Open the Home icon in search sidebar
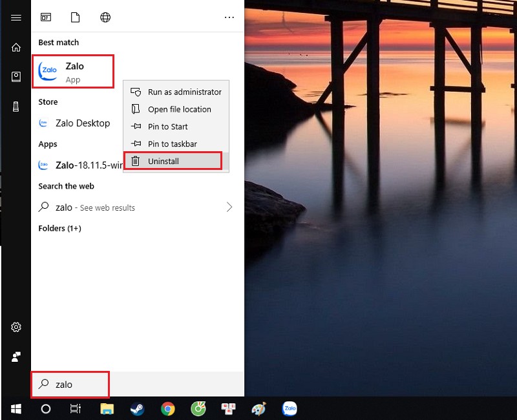 (x=16, y=47)
